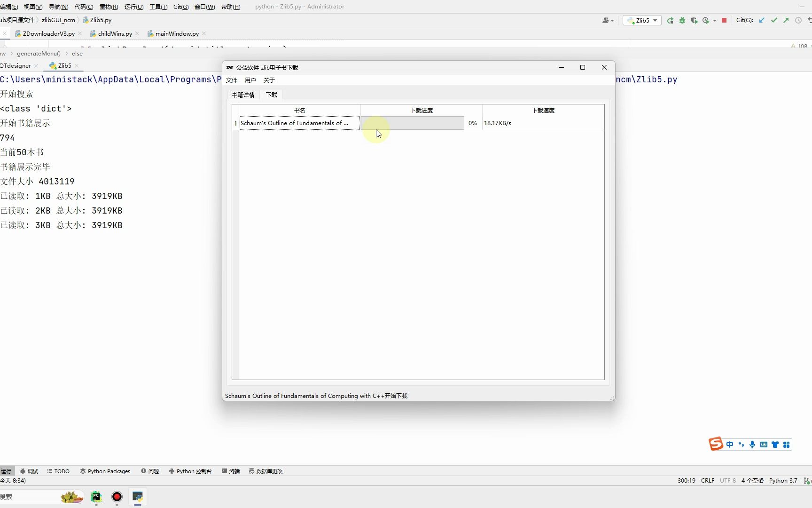Open 关于 menu in zlib download window
Image resolution: width=812 pixels, height=508 pixels.
coord(269,80)
